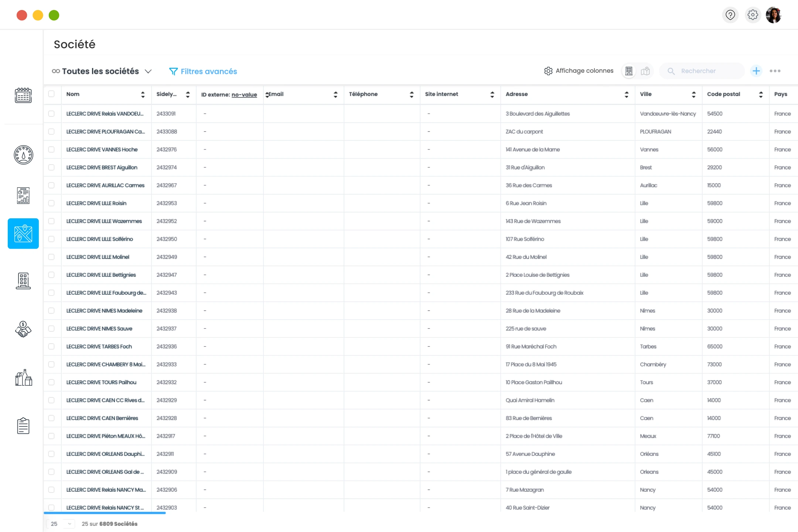Expand the Toutes les sociétés dropdown

(149, 71)
